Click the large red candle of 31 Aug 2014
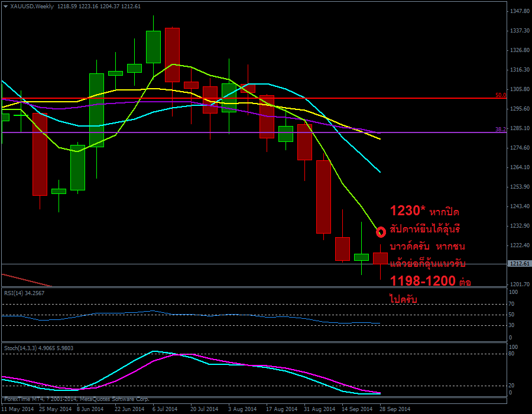 tap(323, 196)
